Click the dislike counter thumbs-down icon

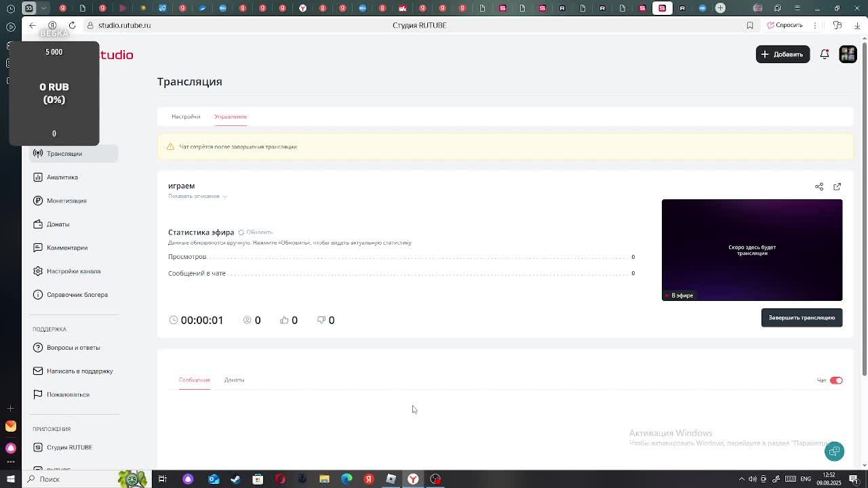[x=321, y=320]
